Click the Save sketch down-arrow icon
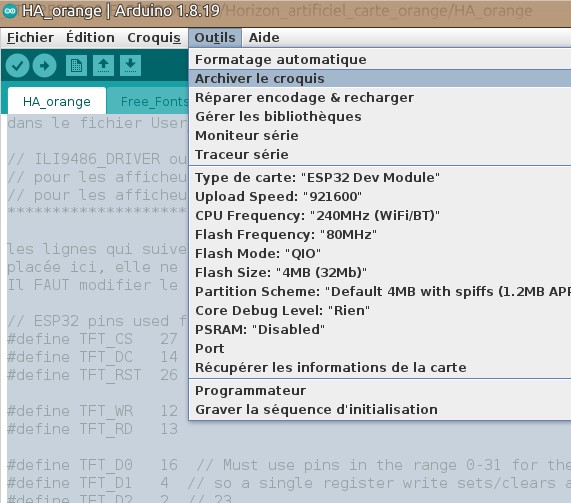The height and width of the screenshot is (503, 571). 130,66
